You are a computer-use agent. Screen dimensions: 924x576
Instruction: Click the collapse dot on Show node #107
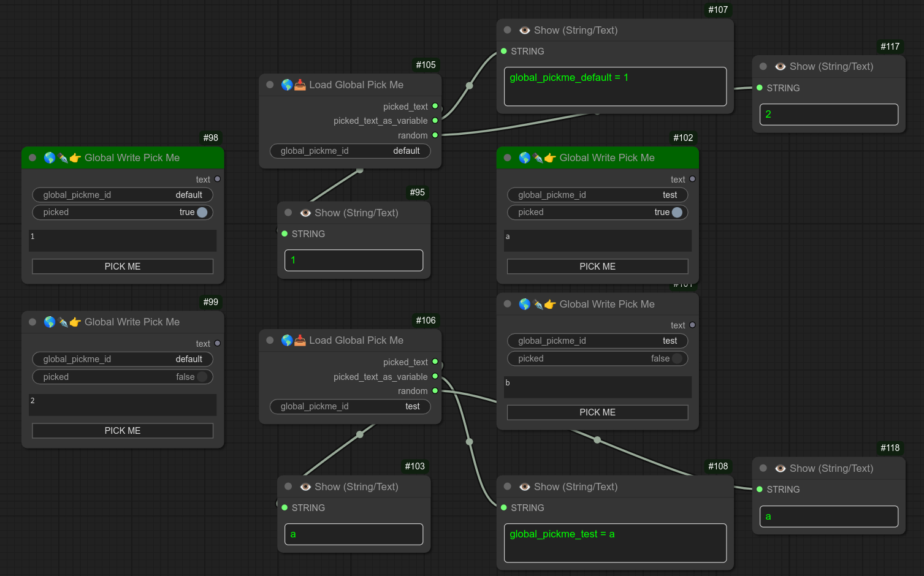[x=507, y=30]
